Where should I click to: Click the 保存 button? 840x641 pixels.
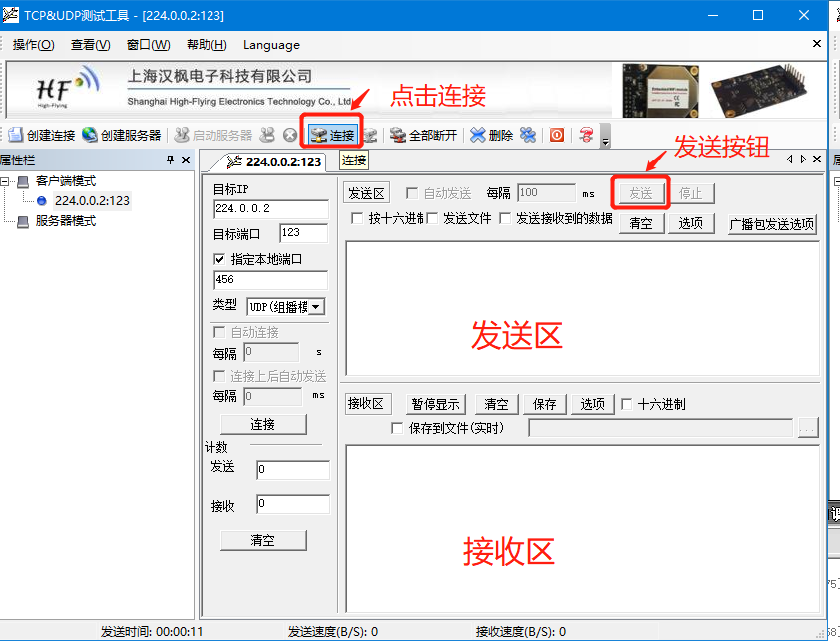[x=545, y=404]
